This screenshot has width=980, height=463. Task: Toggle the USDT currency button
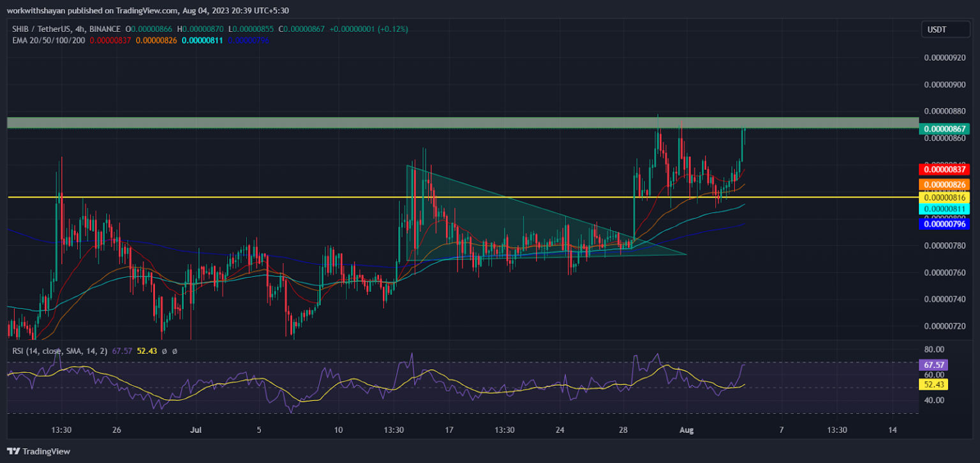[945, 29]
